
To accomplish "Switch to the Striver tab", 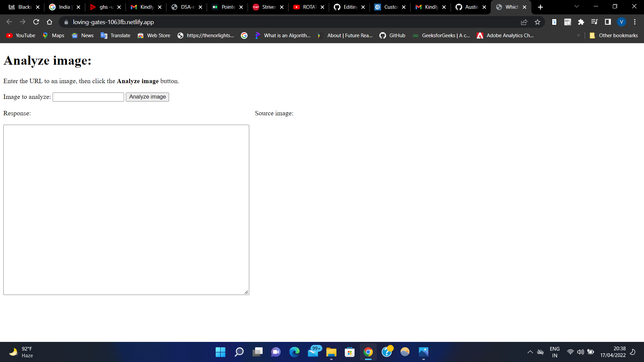I will click(x=268, y=7).
